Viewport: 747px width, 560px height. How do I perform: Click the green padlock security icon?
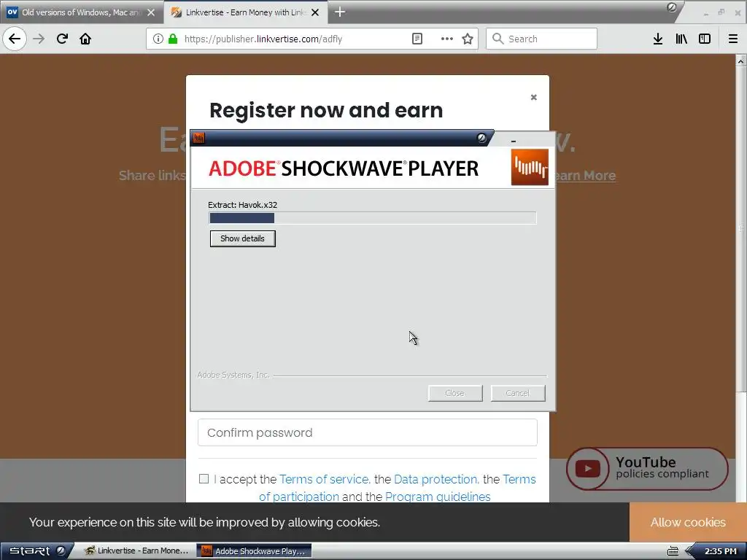[173, 39]
